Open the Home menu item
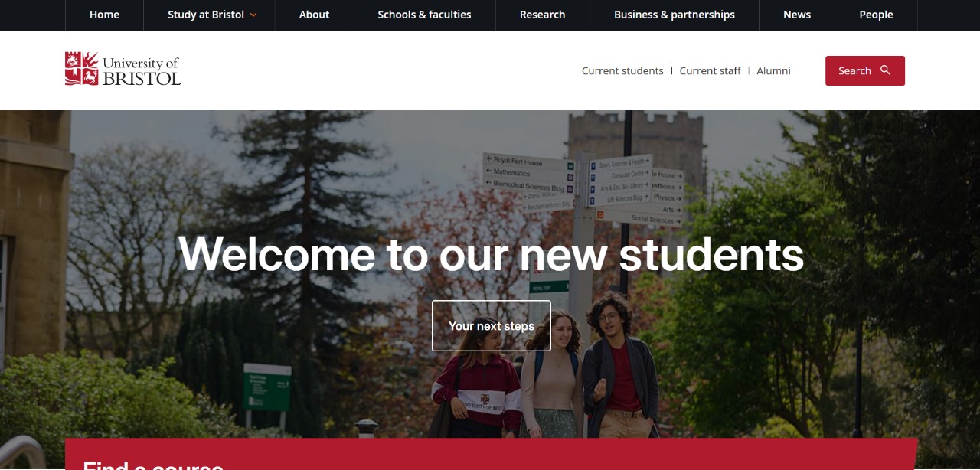Viewport: 980px width, 470px height. coord(104,15)
